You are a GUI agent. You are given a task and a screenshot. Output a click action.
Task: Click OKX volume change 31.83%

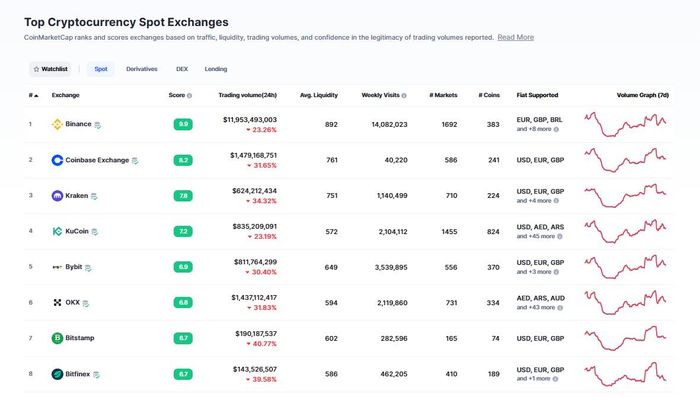point(262,308)
